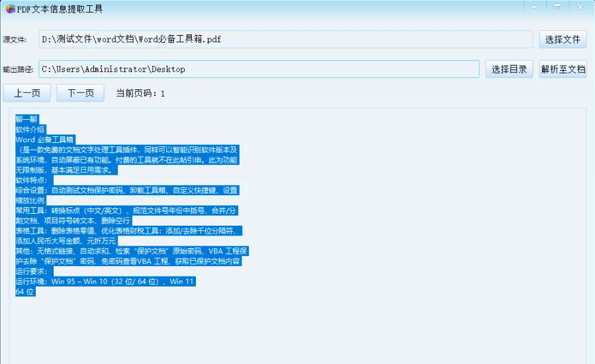Click the 当前页码: 1 label
This screenshot has height=364, width=595.
tap(140, 93)
